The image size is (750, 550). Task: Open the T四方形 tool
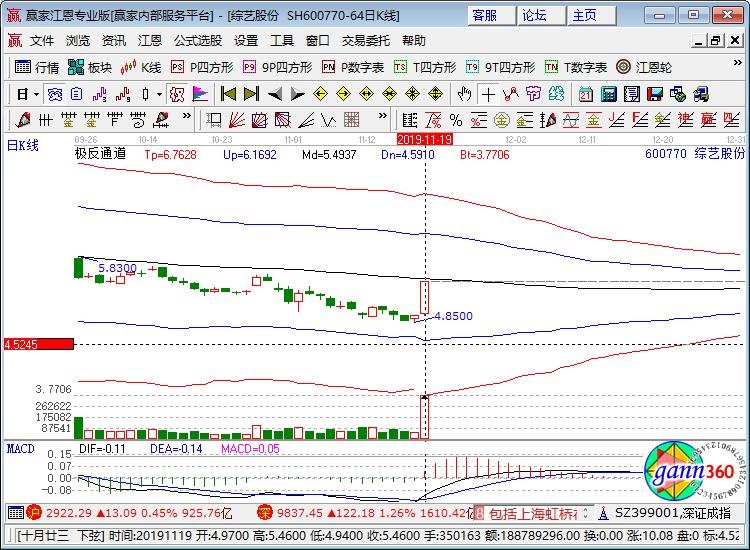point(425,67)
